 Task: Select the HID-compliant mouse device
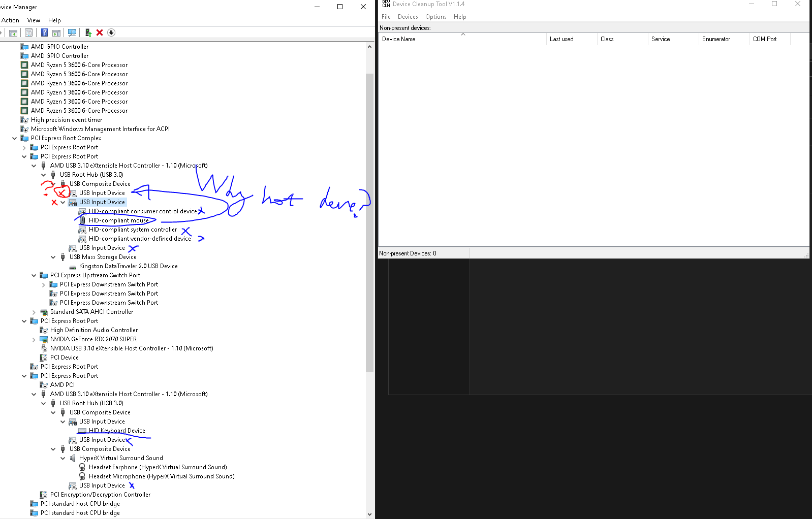click(x=118, y=220)
